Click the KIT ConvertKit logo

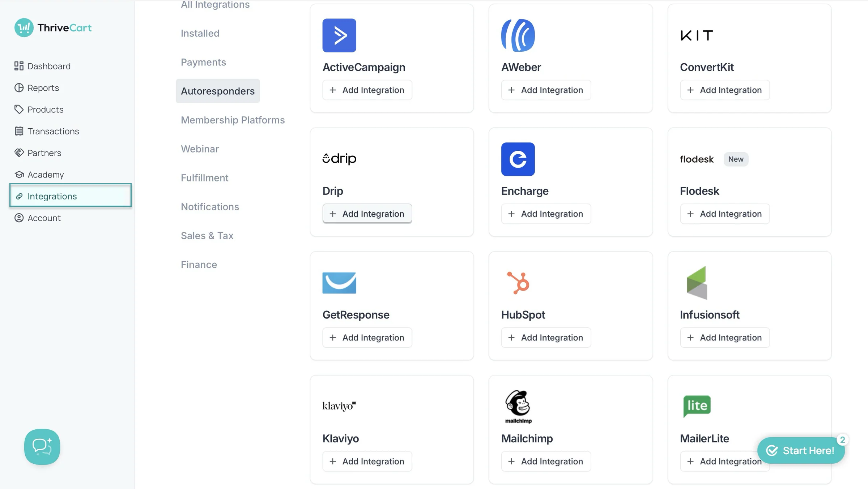tap(697, 35)
